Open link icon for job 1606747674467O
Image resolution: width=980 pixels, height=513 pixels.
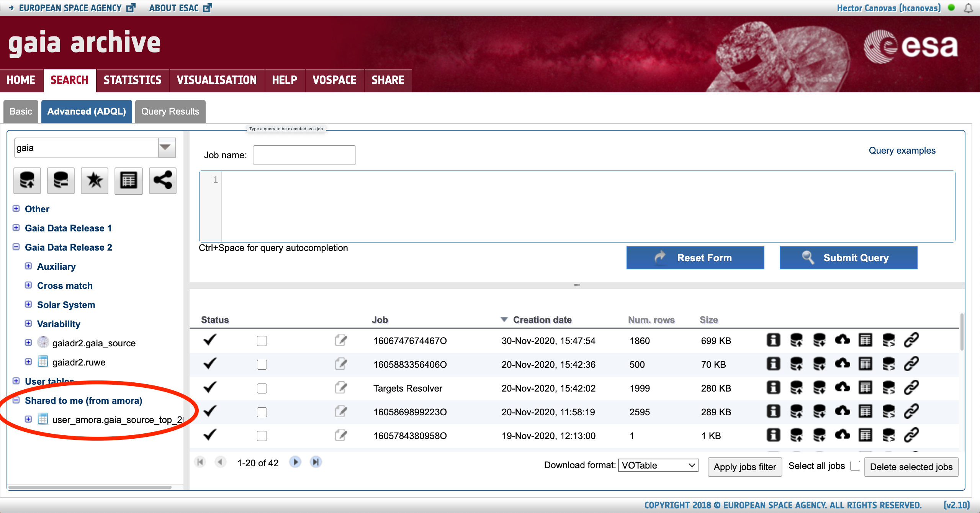(x=911, y=340)
